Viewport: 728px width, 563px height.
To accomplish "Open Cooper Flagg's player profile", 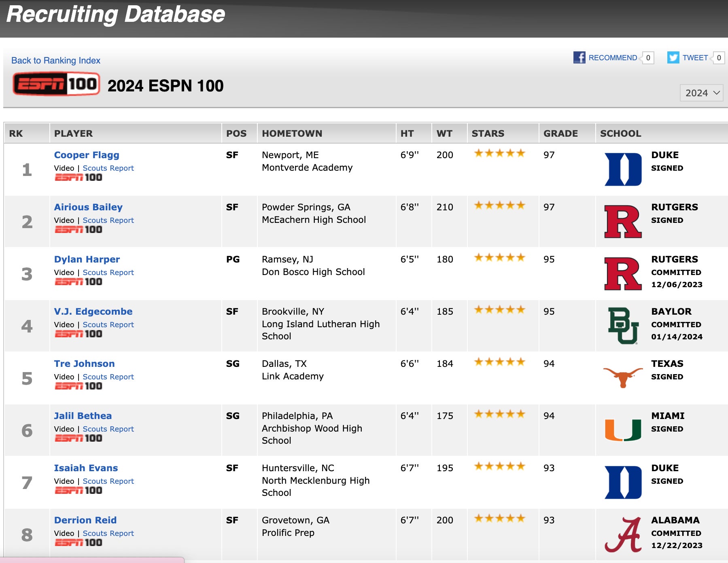I will [87, 155].
